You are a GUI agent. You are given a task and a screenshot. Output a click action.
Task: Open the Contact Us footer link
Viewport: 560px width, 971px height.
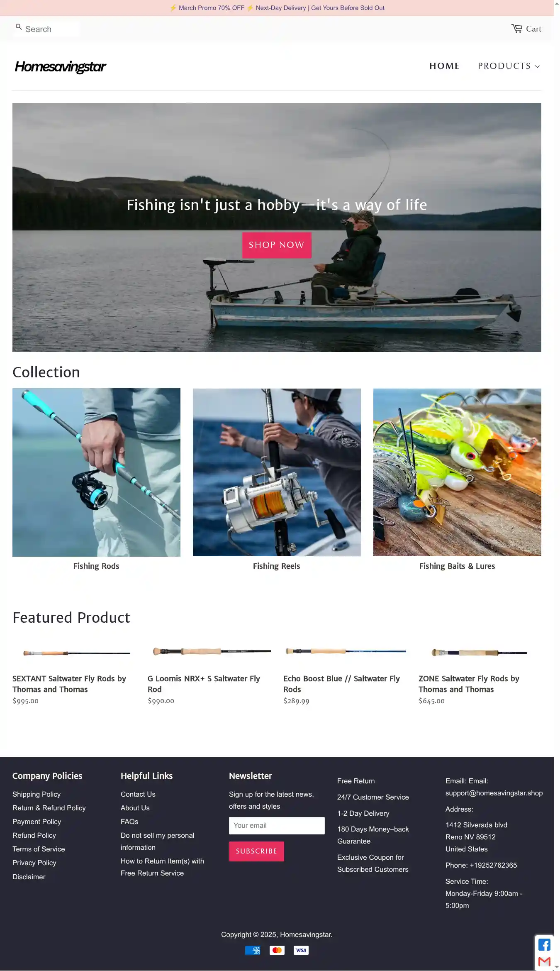pos(138,794)
